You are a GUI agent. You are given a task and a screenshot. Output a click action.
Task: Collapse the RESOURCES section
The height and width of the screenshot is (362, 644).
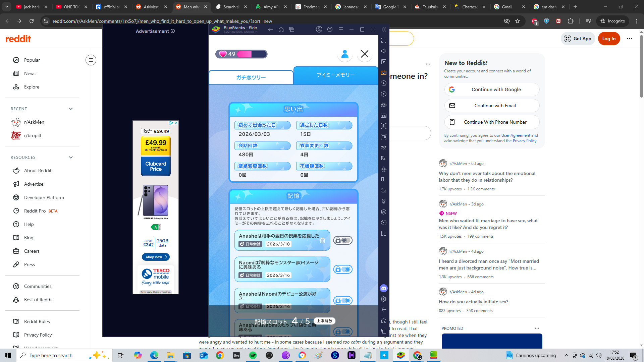(x=71, y=157)
